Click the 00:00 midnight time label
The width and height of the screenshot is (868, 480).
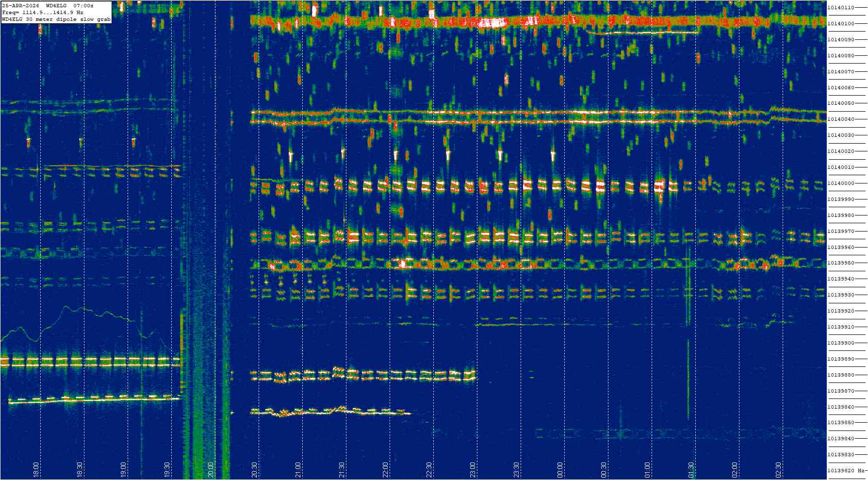[560, 469]
